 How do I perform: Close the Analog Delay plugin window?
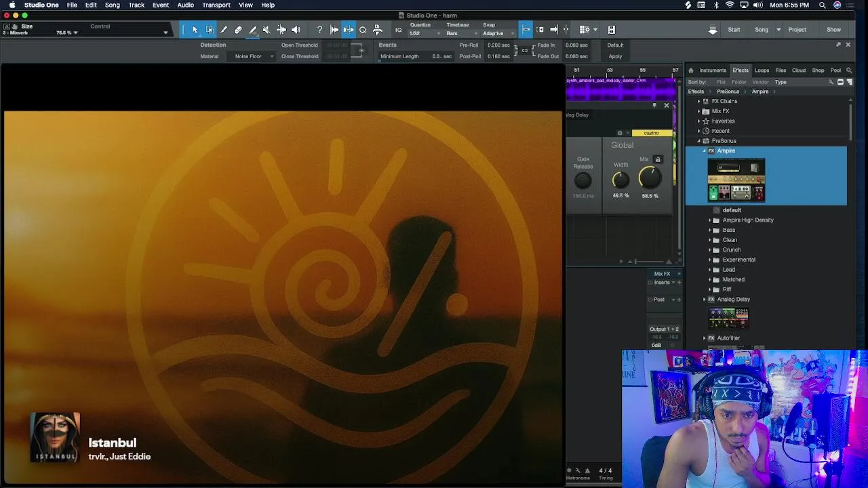coord(666,105)
